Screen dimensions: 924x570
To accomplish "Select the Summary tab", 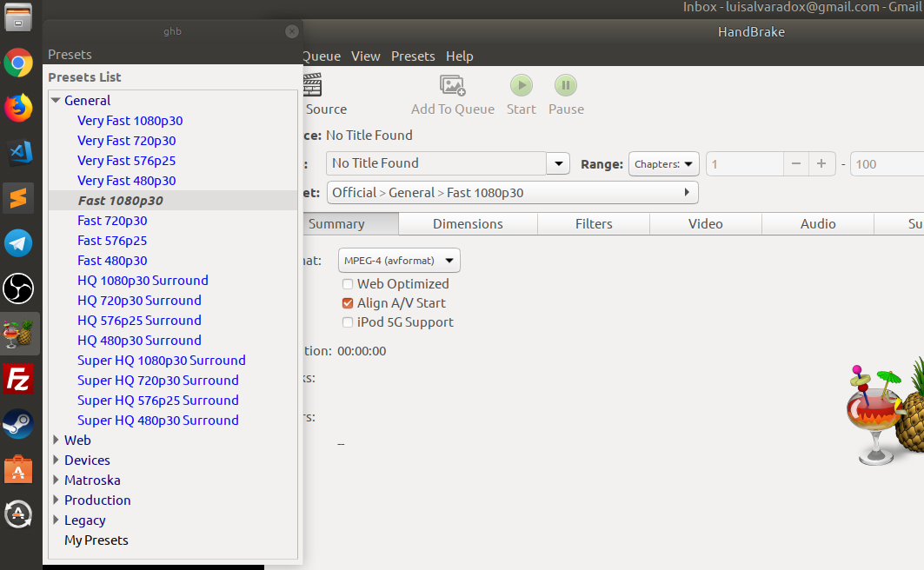I will coord(350,224).
